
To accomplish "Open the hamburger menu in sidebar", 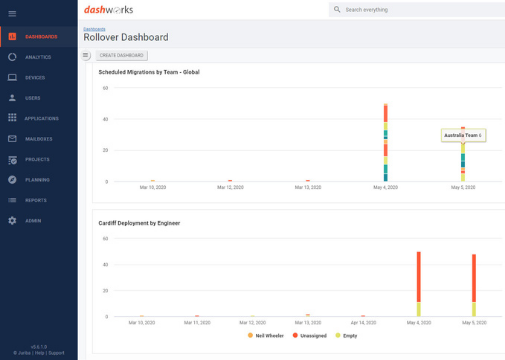I will coord(12,14).
